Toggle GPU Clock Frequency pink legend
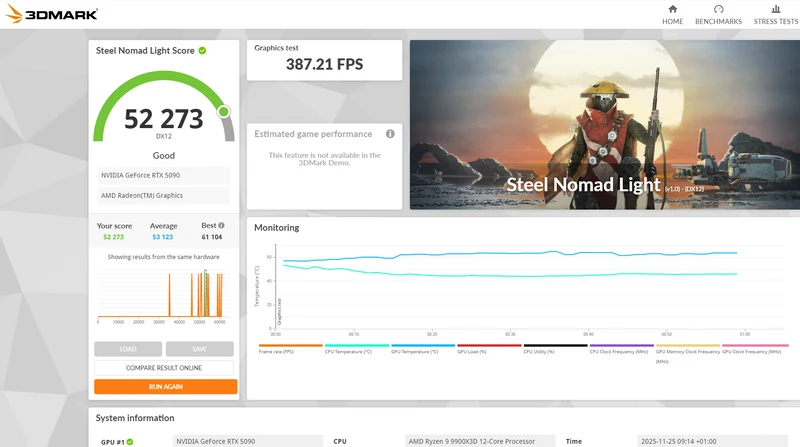The width and height of the screenshot is (800, 447). [755, 349]
